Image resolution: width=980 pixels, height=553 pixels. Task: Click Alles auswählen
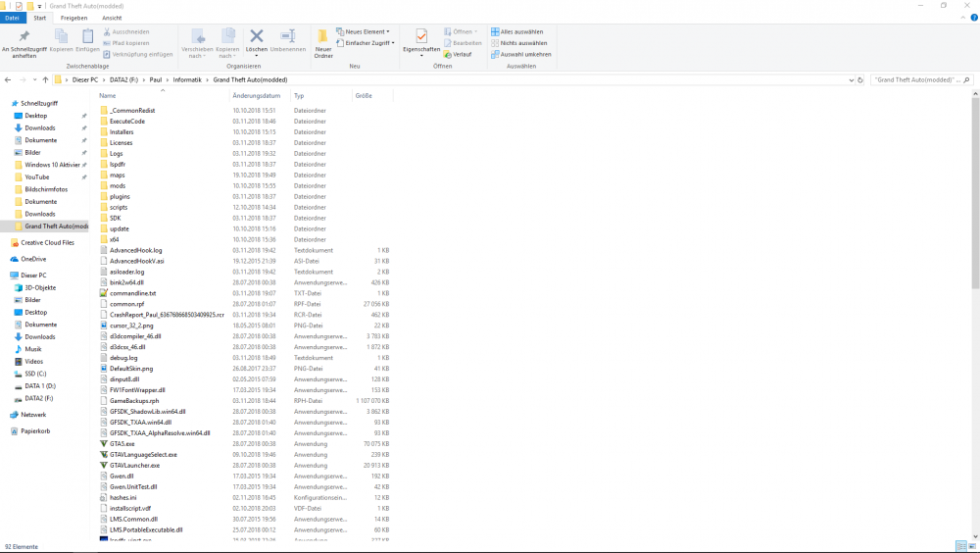516,32
